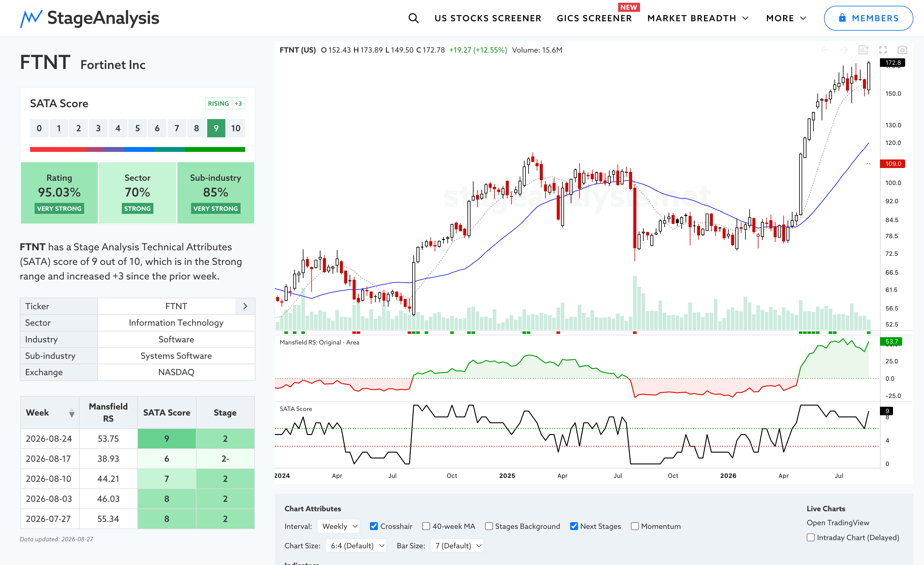Open the Chart Size dropdown

pos(356,546)
